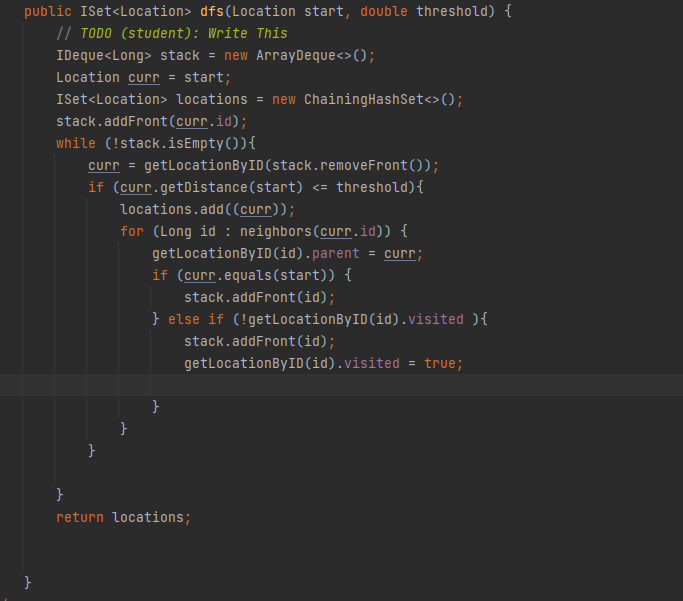Click the for keyword of the loop
Image resolution: width=683 pixels, height=601 pixels.
pyautogui.click(x=132, y=231)
